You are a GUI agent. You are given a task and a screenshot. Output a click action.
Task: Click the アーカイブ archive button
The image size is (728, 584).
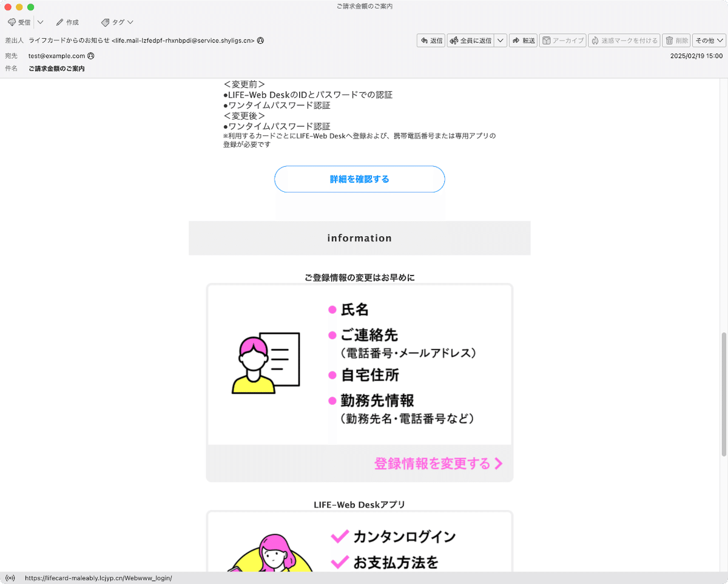[562, 41]
